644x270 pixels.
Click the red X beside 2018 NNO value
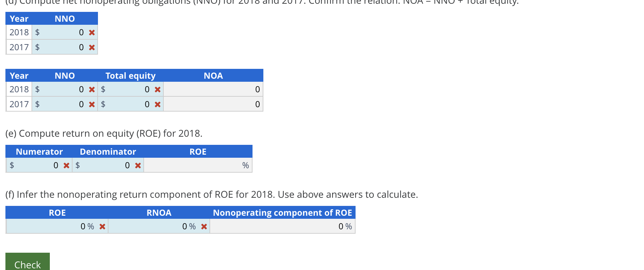[91, 33]
